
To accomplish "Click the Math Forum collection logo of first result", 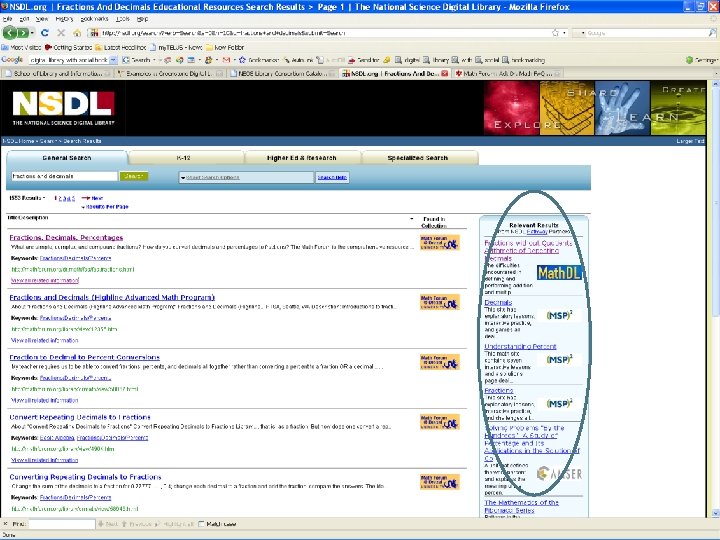I will 439,242.
